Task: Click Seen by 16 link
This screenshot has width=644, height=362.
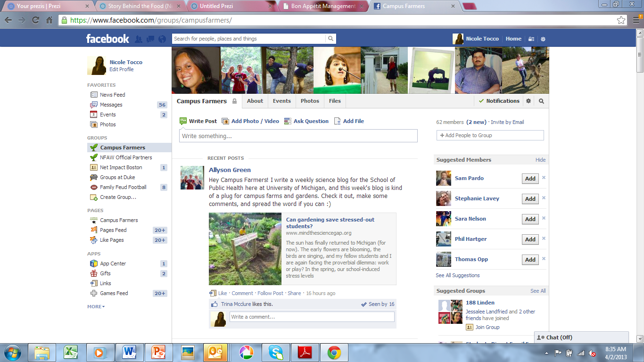Action: 381,304
